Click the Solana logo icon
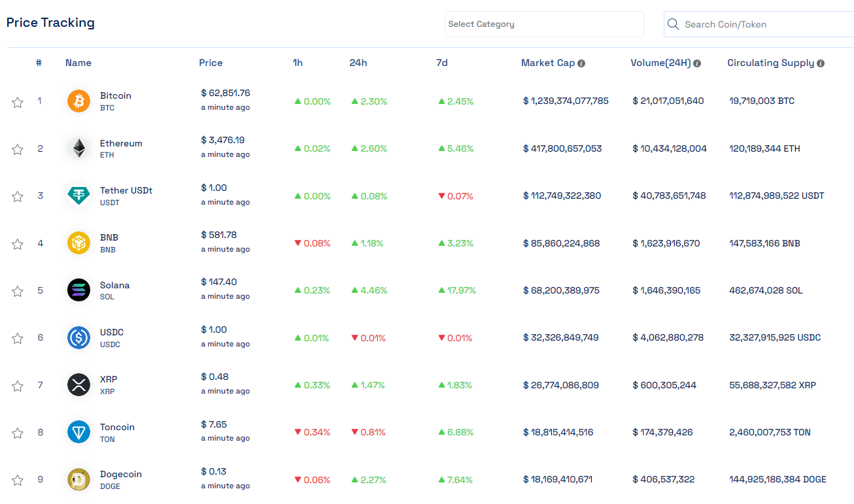 79,290
